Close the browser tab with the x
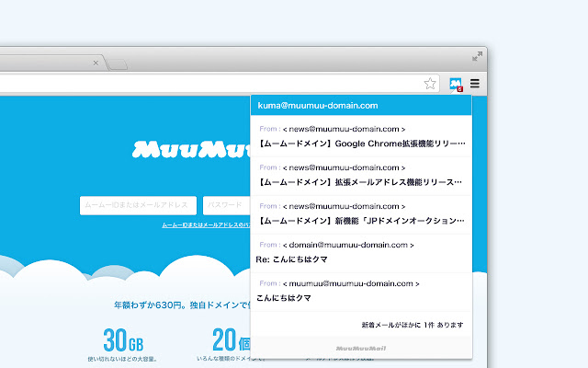This screenshot has width=588, height=368. coord(96,63)
